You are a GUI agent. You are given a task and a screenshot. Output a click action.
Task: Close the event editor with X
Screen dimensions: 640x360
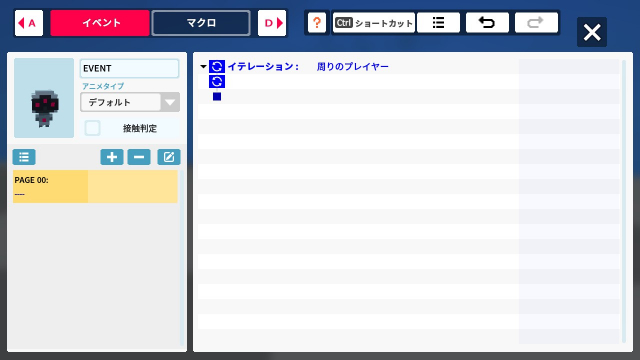click(592, 32)
